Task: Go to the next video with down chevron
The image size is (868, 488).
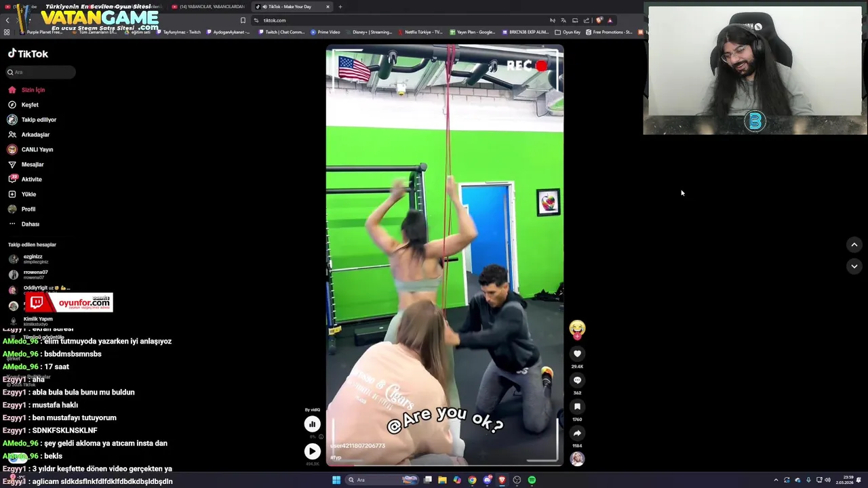Action: point(854,266)
